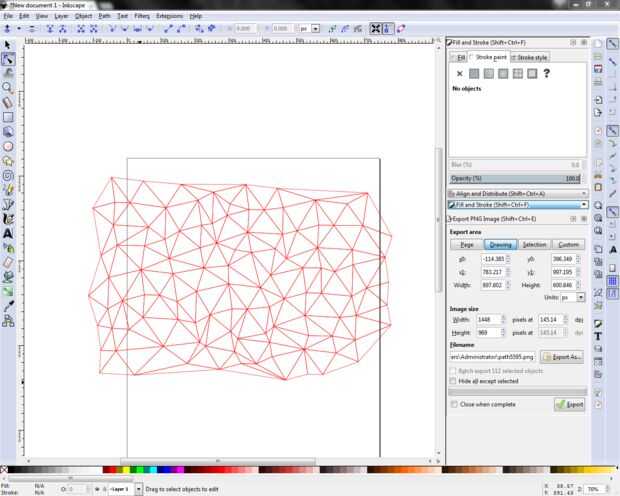Open the Object menu
Image resolution: width=620 pixels, height=496 pixels.
coord(83,16)
